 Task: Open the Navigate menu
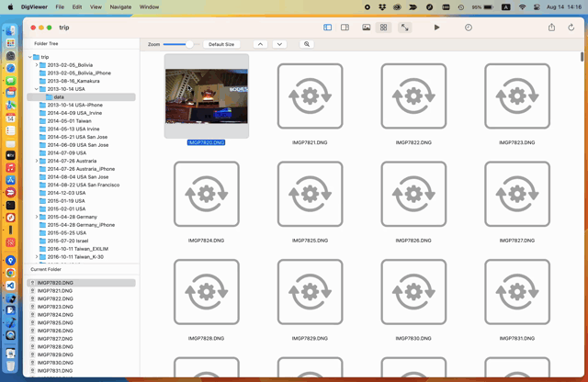[120, 6]
